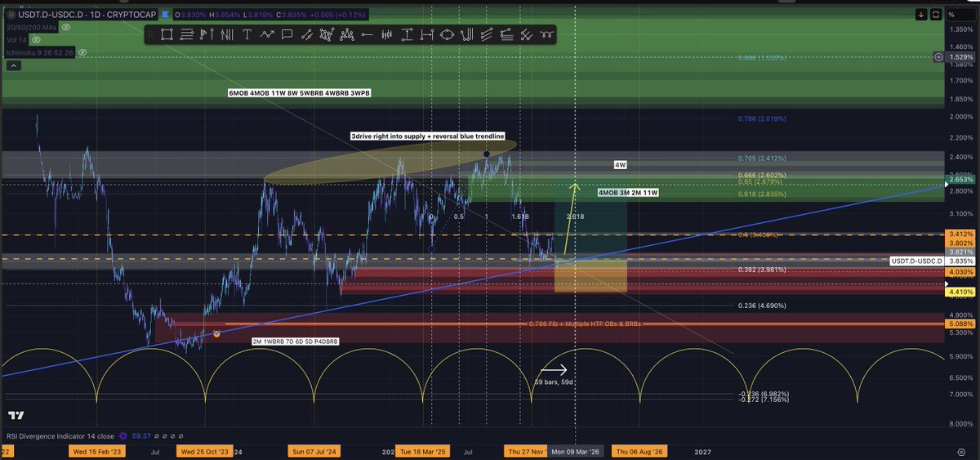Select the fib retracement tool
Viewport: 980px width, 460px height.
tap(507, 34)
